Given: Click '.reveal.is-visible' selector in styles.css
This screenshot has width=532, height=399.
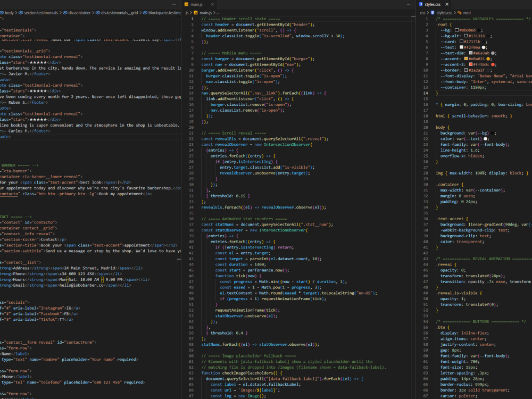Looking at the screenshot, I should 456,293.
